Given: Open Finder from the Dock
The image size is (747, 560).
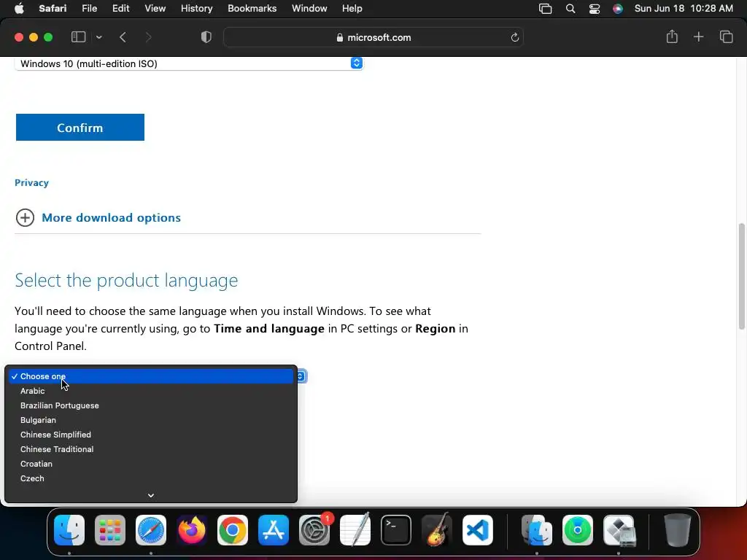Looking at the screenshot, I should pyautogui.click(x=69, y=530).
